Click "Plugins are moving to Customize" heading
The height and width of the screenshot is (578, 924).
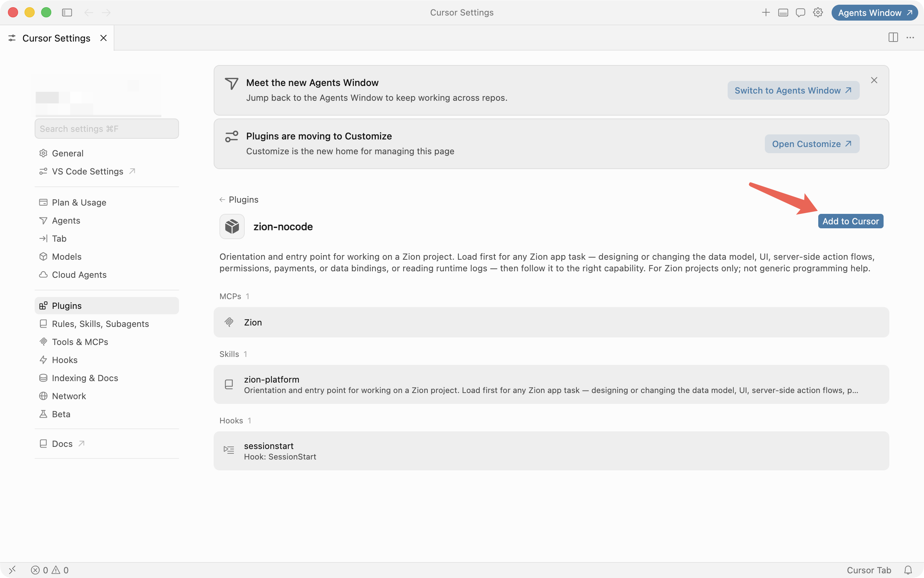click(319, 136)
